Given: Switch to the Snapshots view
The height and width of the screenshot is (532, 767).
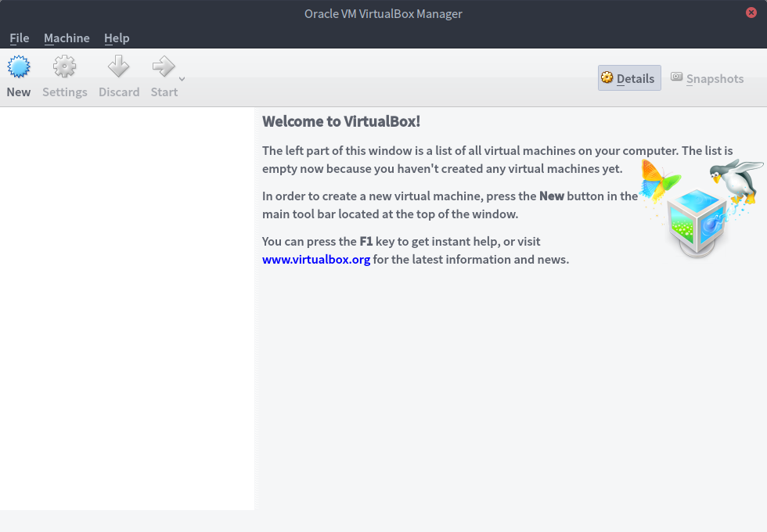Looking at the screenshot, I should coord(708,78).
